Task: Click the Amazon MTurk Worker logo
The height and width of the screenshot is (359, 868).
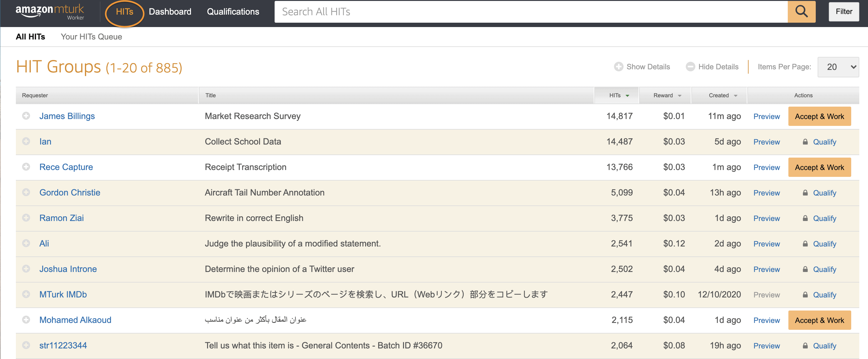Action: click(x=50, y=12)
